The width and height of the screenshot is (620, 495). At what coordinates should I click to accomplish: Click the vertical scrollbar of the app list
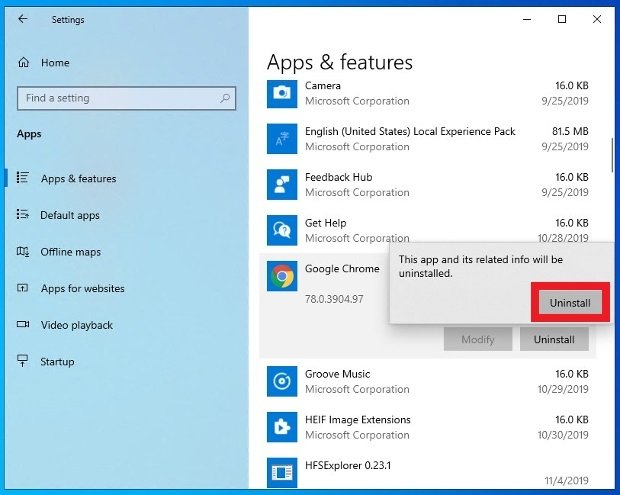coord(612,155)
